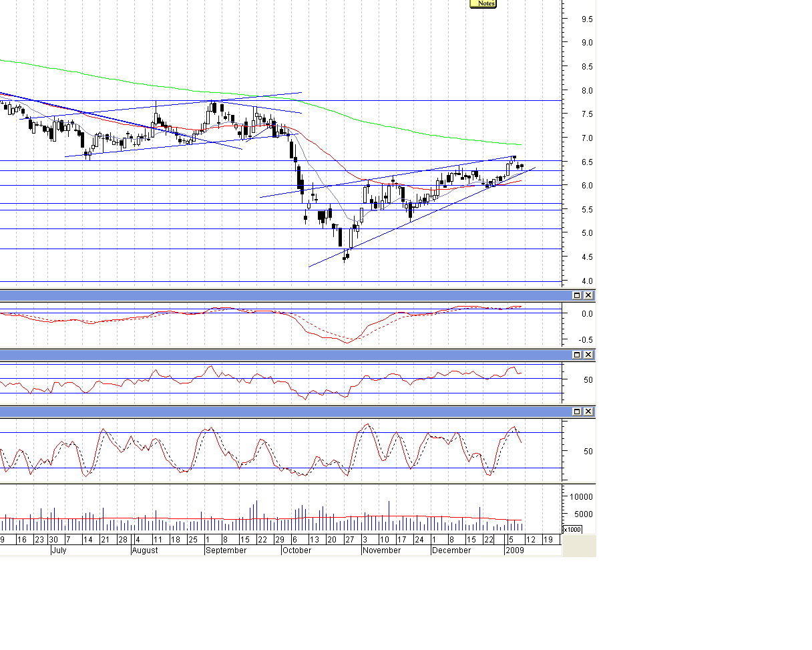The image size is (812, 650).
Task: Click the 6.0 price axis label
Action: coord(587,185)
